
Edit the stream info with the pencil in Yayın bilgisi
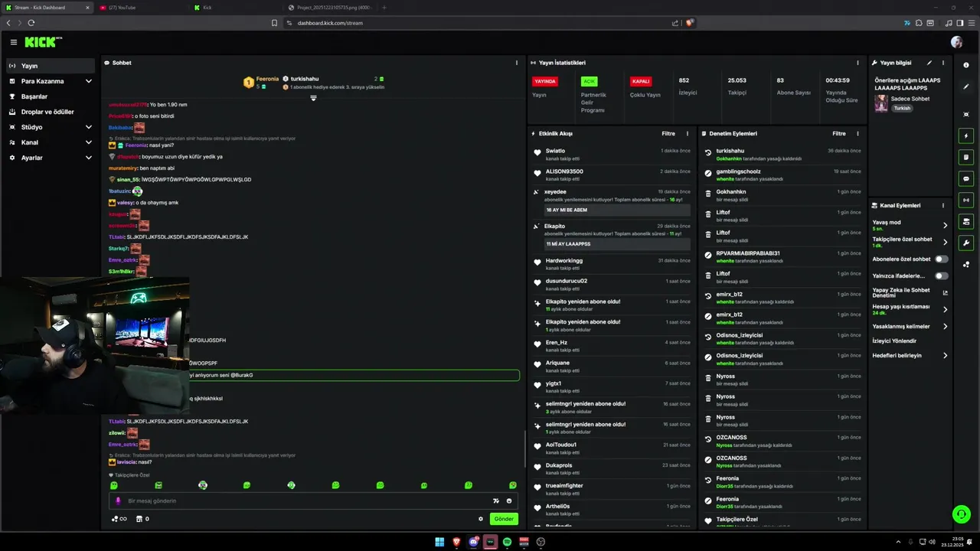(929, 63)
